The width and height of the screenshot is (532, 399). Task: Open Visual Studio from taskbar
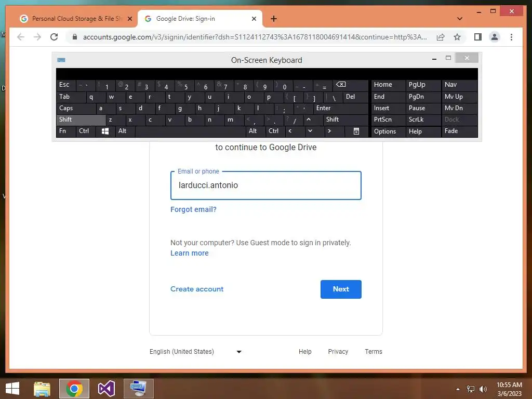point(106,389)
